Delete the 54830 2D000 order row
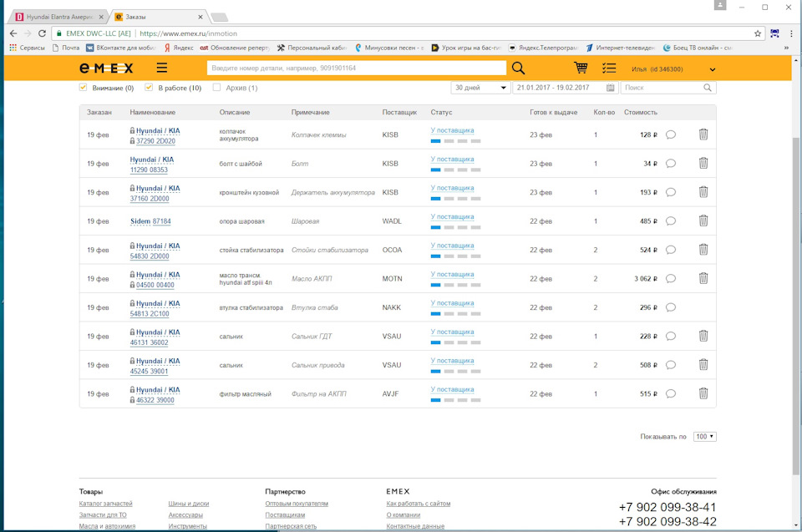The width and height of the screenshot is (802, 532). [703, 250]
